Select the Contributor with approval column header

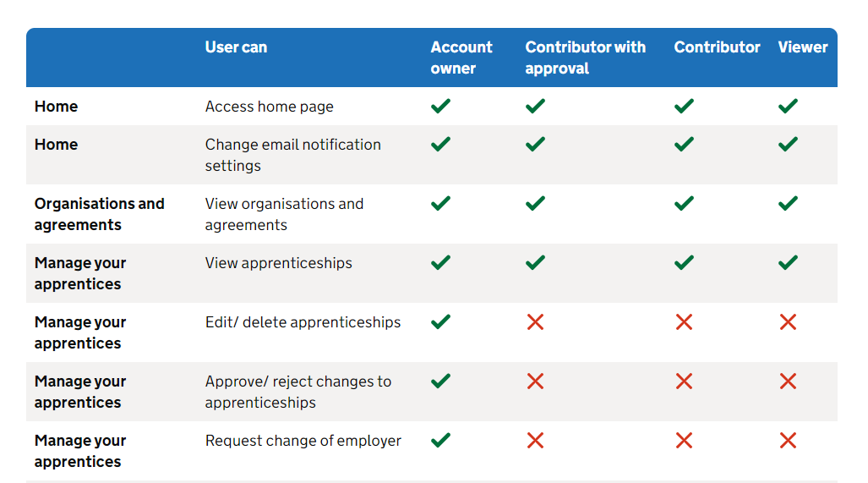[585, 58]
